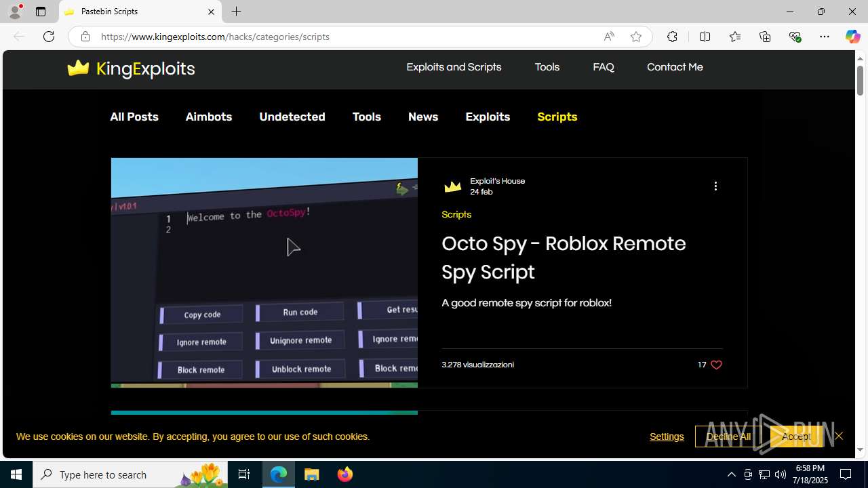The height and width of the screenshot is (488, 868).
Task: Open the Contact Me page
Action: click(x=675, y=67)
